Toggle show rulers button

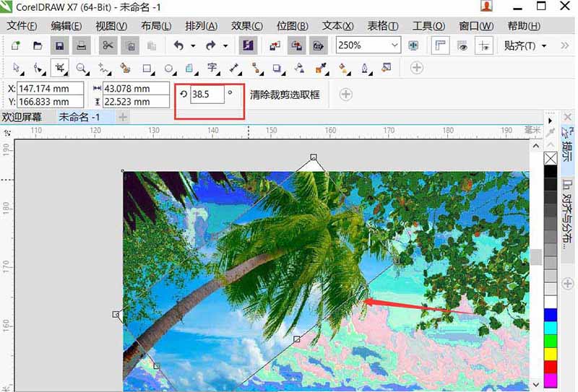click(441, 45)
